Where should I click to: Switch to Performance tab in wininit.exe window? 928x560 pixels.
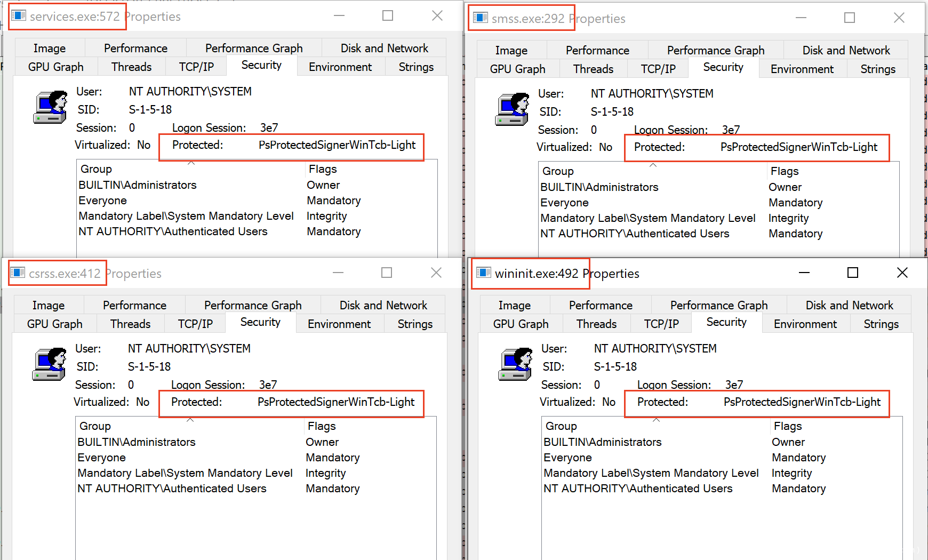[601, 305]
